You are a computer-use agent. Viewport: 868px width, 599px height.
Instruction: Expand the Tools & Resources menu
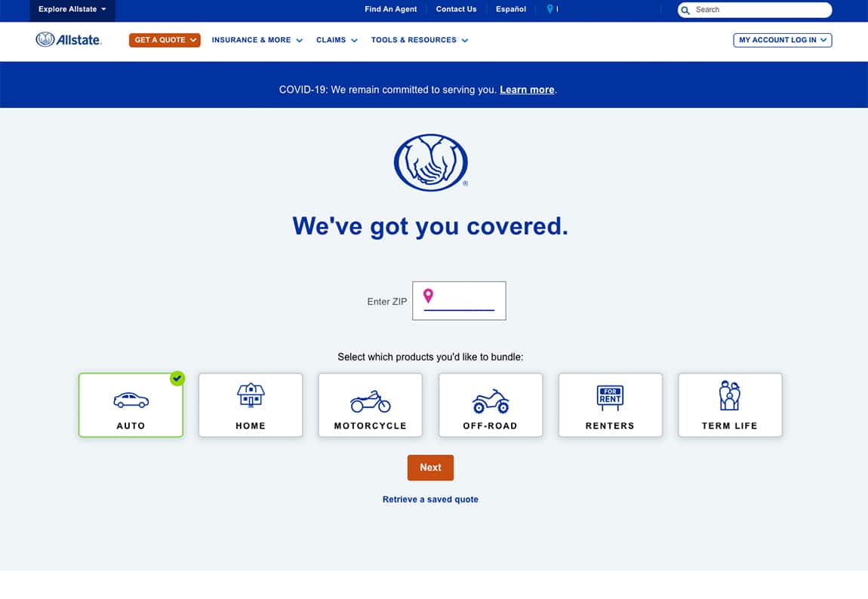coord(420,40)
